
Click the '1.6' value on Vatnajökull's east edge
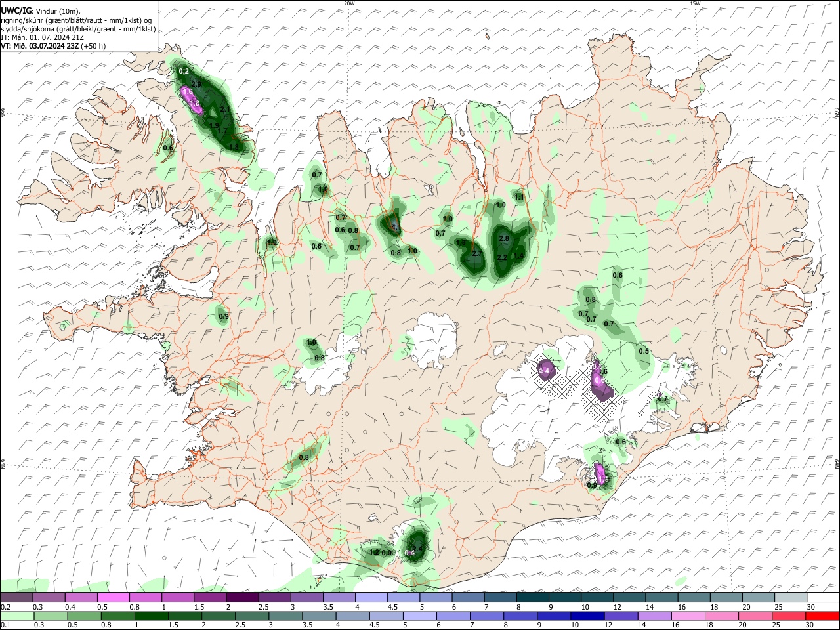(603, 371)
